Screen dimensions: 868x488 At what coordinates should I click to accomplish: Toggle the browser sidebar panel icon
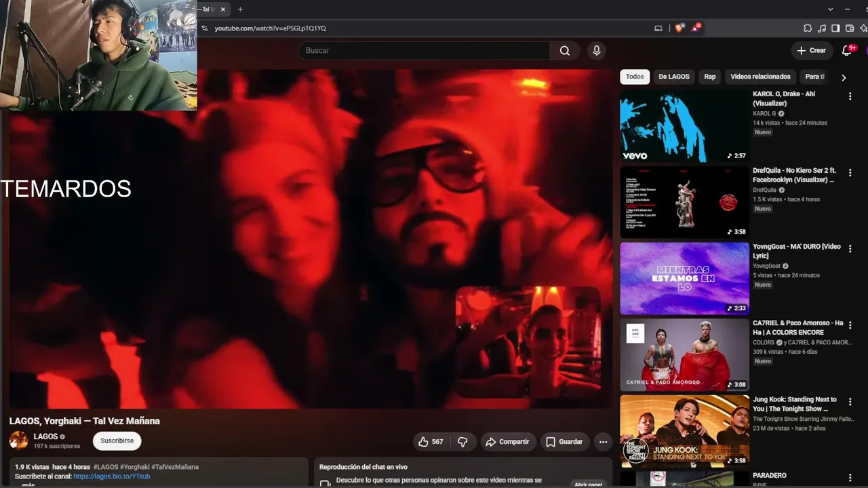pyautogui.click(x=835, y=28)
